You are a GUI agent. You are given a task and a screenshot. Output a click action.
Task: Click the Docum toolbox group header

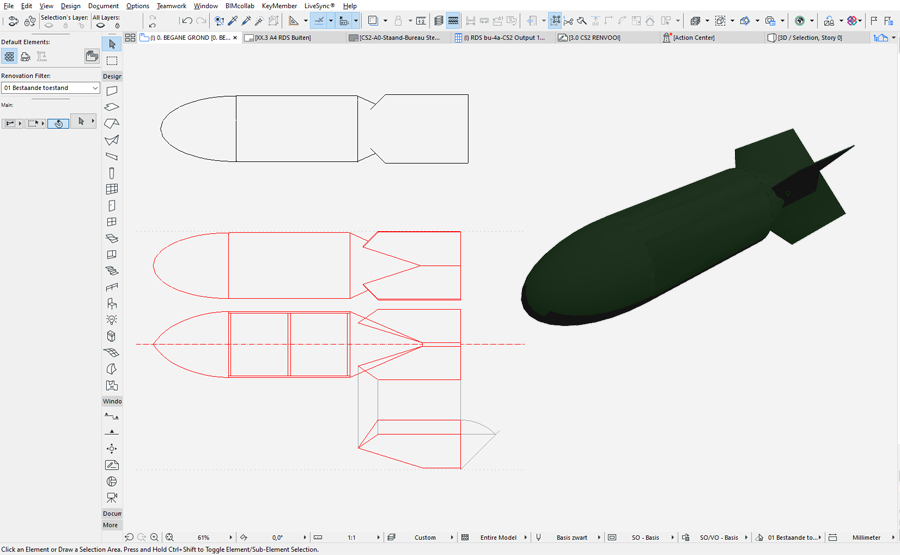[112, 513]
